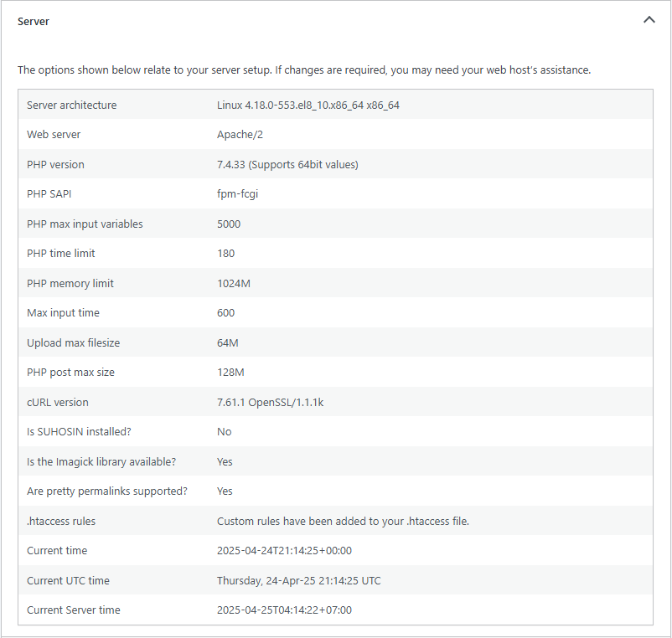Select the PHP version 7.4.33 value
672x638 pixels.
coord(287,165)
